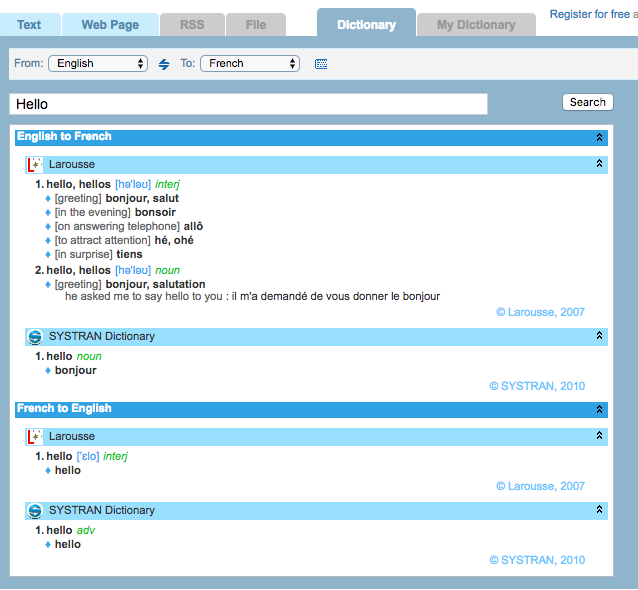Open the From language dropdown

tap(98, 63)
